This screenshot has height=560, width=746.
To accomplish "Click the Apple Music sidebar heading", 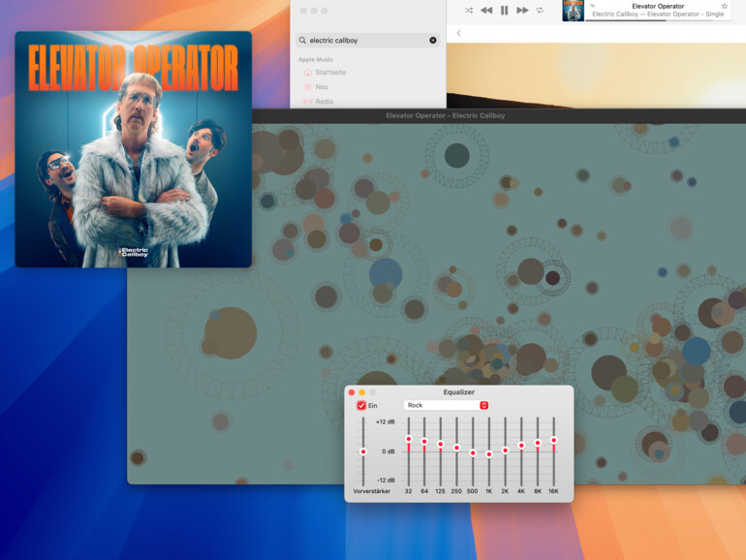I will click(x=316, y=59).
